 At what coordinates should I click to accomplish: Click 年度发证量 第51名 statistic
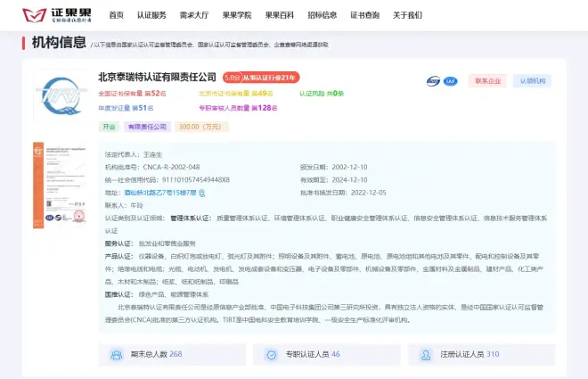pos(126,108)
